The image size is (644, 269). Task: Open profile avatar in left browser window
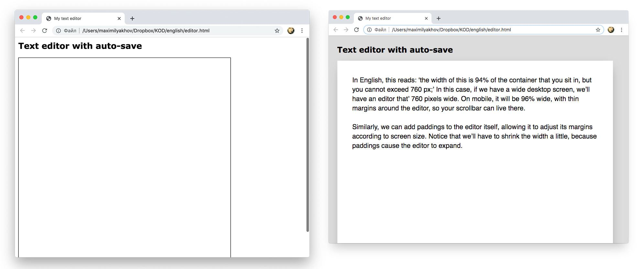pos(291,31)
